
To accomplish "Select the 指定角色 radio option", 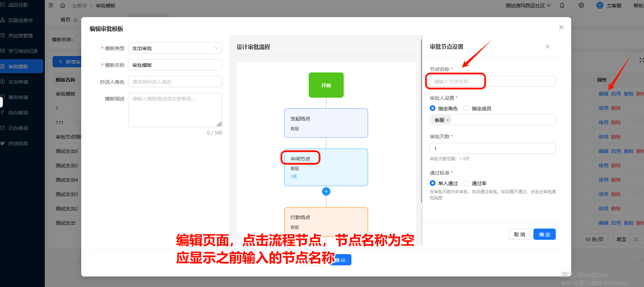I will [x=433, y=108].
